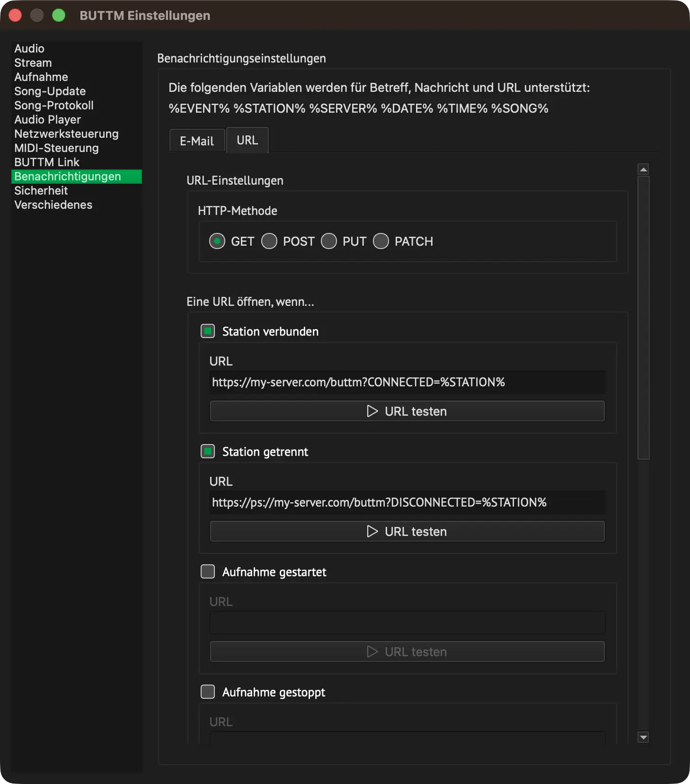Uncheck the Station verbunden checkbox
The width and height of the screenshot is (690, 784).
click(x=208, y=331)
